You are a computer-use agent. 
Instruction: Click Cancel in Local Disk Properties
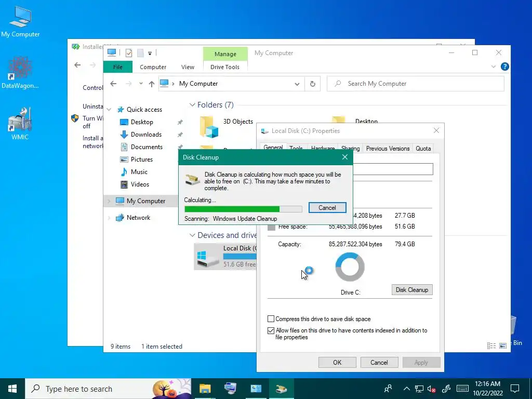(379, 362)
